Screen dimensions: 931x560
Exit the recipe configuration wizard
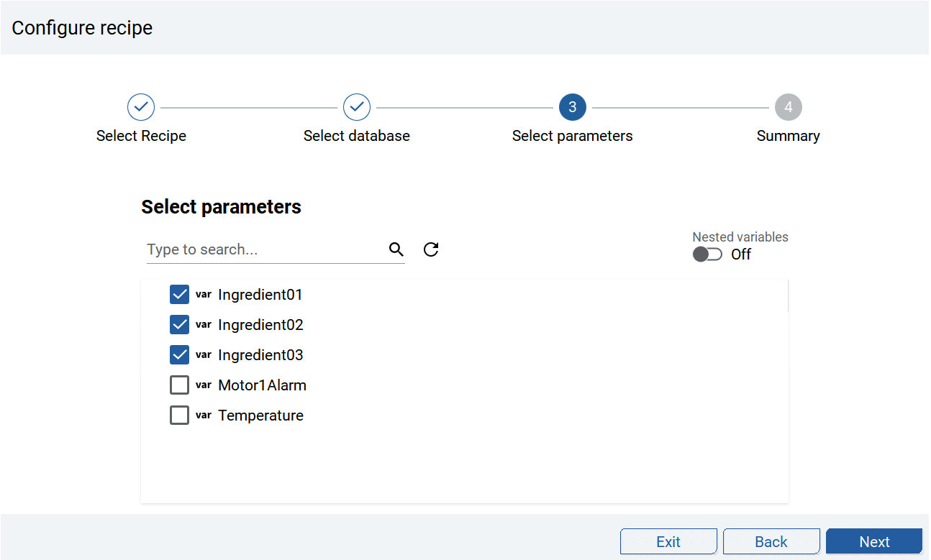(x=668, y=542)
